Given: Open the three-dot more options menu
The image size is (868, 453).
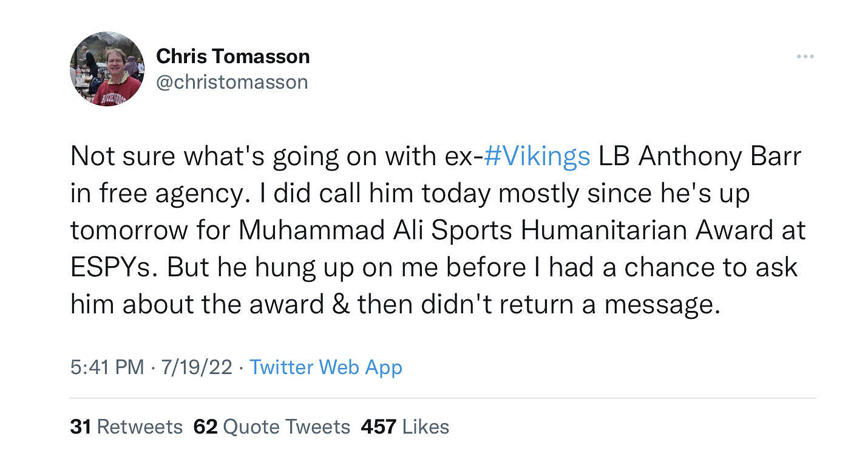Looking at the screenshot, I should click(x=805, y=56).
